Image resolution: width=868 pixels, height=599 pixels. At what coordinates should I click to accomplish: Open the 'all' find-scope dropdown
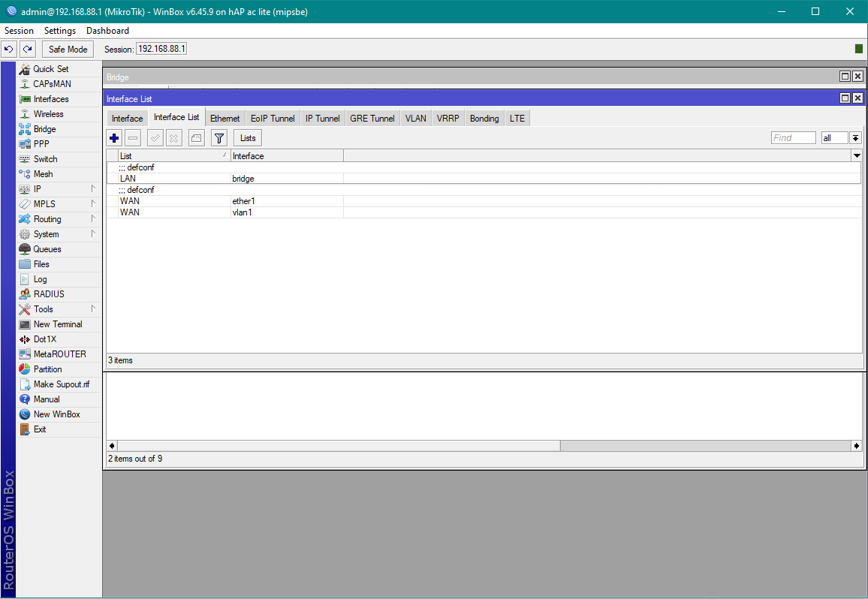click(x=855, y=138)
